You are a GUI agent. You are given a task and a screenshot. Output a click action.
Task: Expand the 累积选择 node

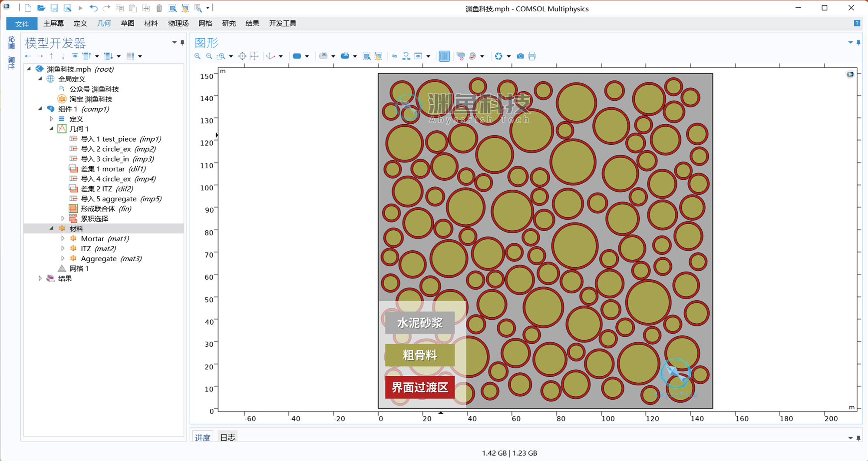(x=63, y=218)
